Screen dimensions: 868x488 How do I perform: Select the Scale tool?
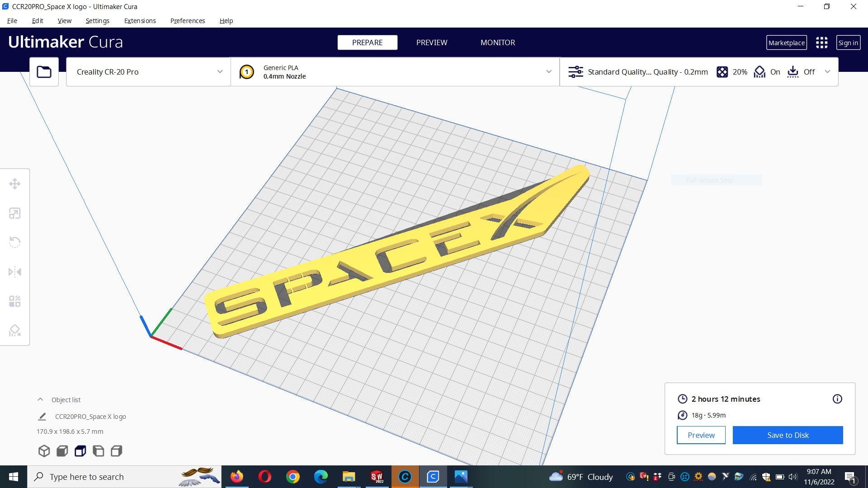point(15,213)
